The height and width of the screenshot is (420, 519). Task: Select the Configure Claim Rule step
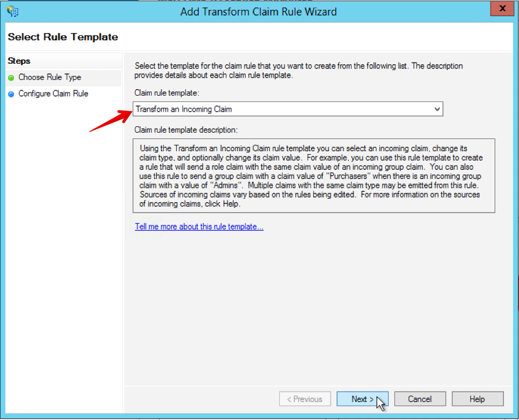click(x=53, y=94)
